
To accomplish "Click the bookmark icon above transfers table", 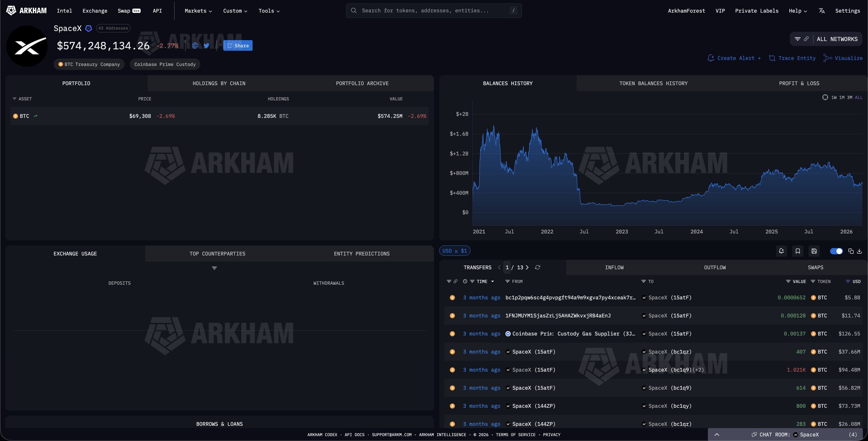I will click(798, 251).
